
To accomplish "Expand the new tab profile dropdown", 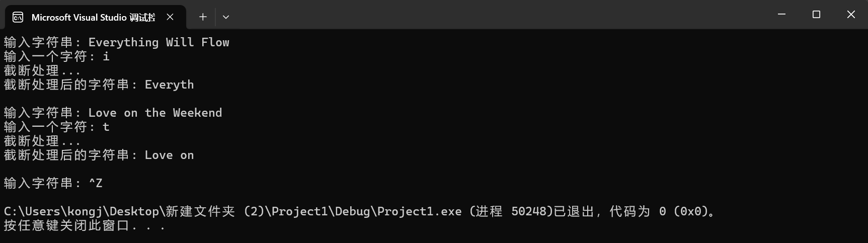I will 226,17.
